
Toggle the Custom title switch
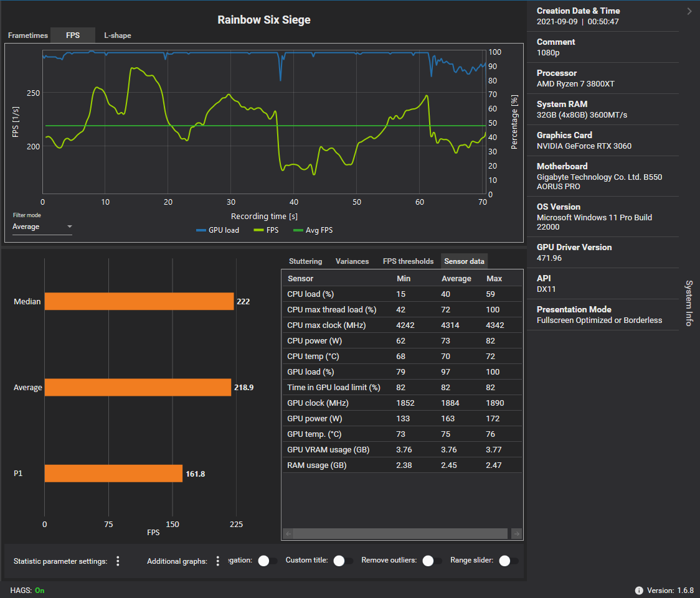[343, 561]
